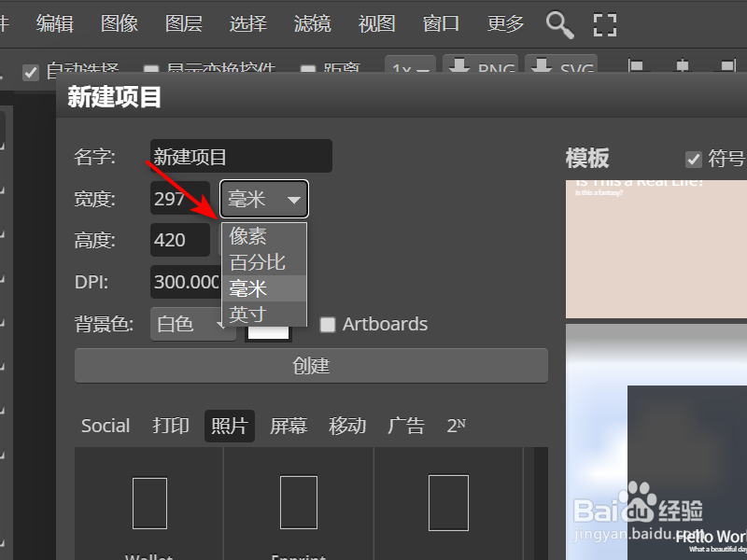Viewport: 747px width, 560px height.
Task: Choose 英寸 from unit list
Action: 264,314
